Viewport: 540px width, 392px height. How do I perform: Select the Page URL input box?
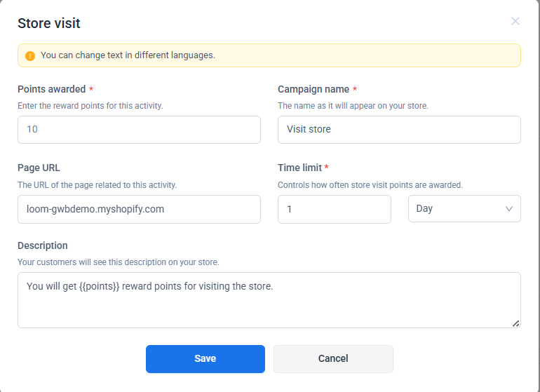pos(139,209)
